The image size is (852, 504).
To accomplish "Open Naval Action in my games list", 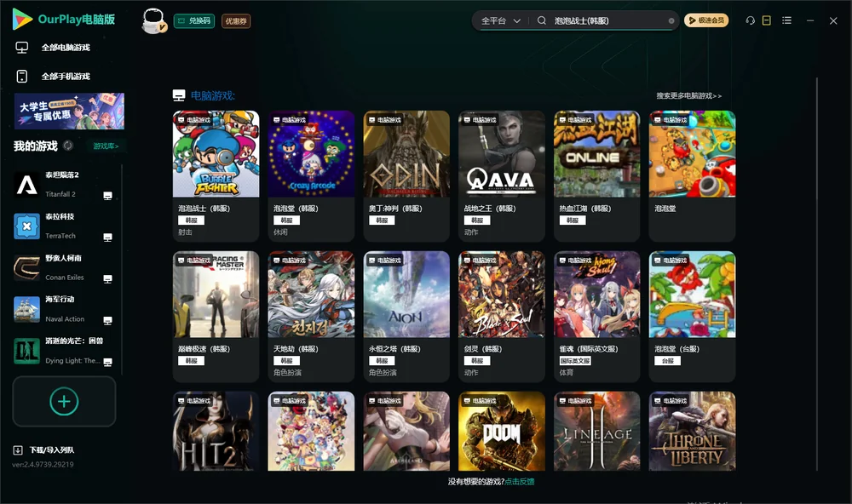I will (x=62, y=310).
